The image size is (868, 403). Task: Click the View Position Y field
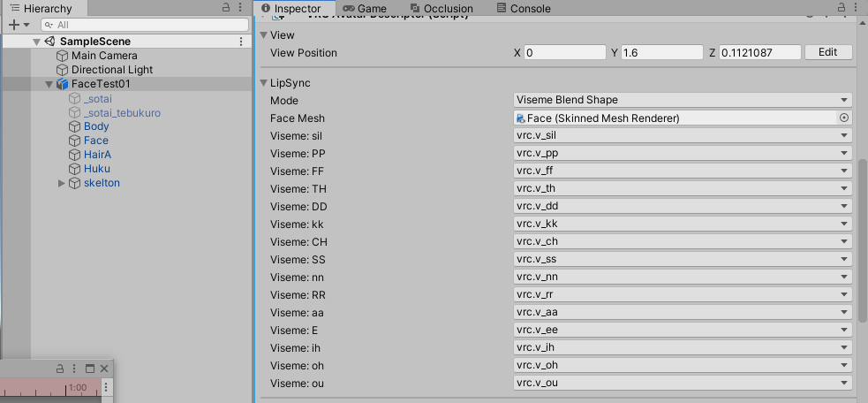[x=662, y=52]
